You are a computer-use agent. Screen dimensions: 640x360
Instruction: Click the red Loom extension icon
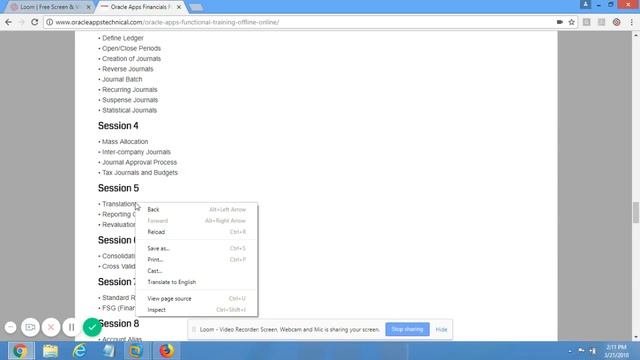click(x=616, y=22)
